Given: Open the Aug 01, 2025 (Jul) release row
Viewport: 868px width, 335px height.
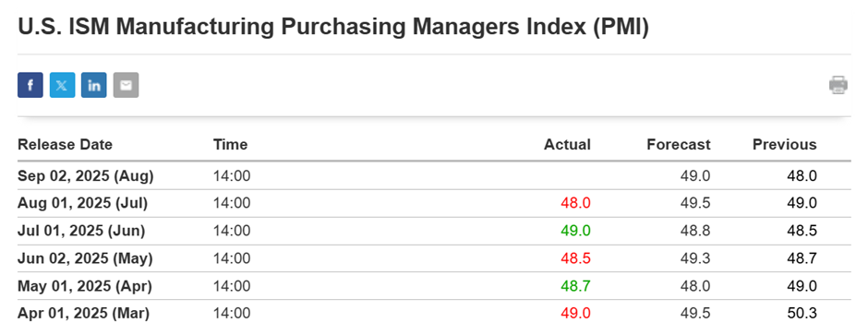Looking at the screenshot, I should coord(434,203).
